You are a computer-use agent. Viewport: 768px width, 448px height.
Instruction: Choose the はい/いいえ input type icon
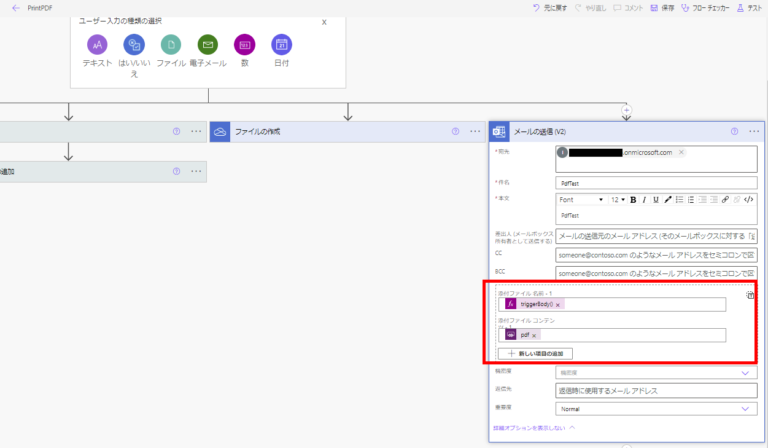[134, 45]
